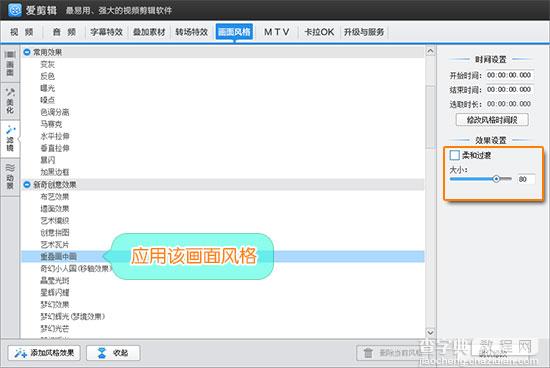550x368 pixels.
Task: Open the 叠加素材 tab
Action: tap(149, 32)
